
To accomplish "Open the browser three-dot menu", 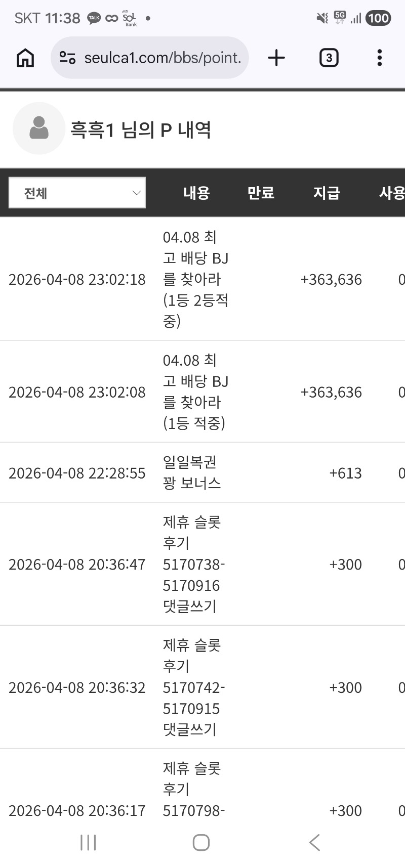I will pos(379,58).
